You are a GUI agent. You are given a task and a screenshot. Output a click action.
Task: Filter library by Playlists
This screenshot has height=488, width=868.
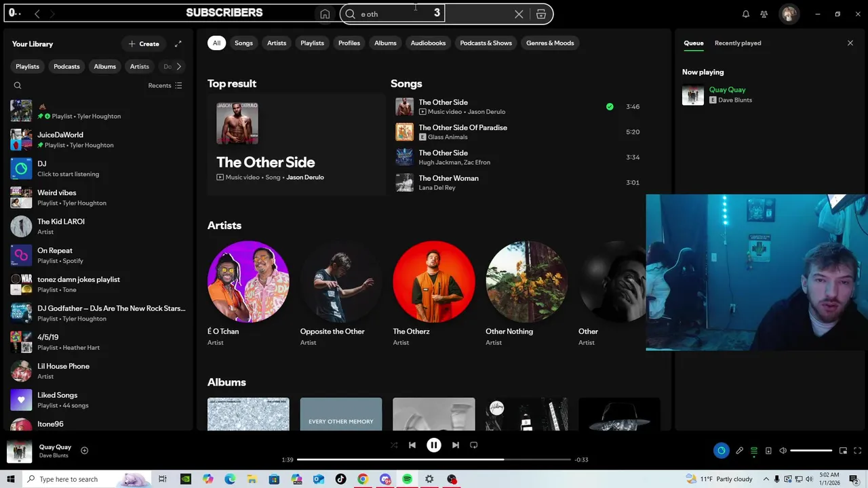click(x=28, y=66)
